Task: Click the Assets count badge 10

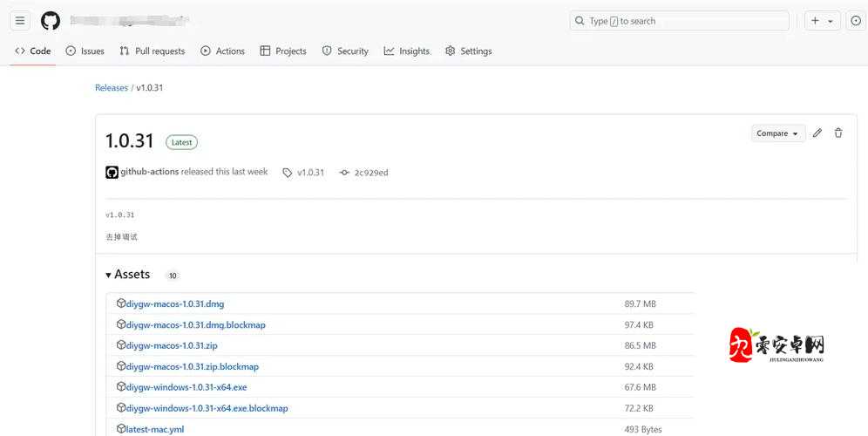Action: click(x=173, y=276)
